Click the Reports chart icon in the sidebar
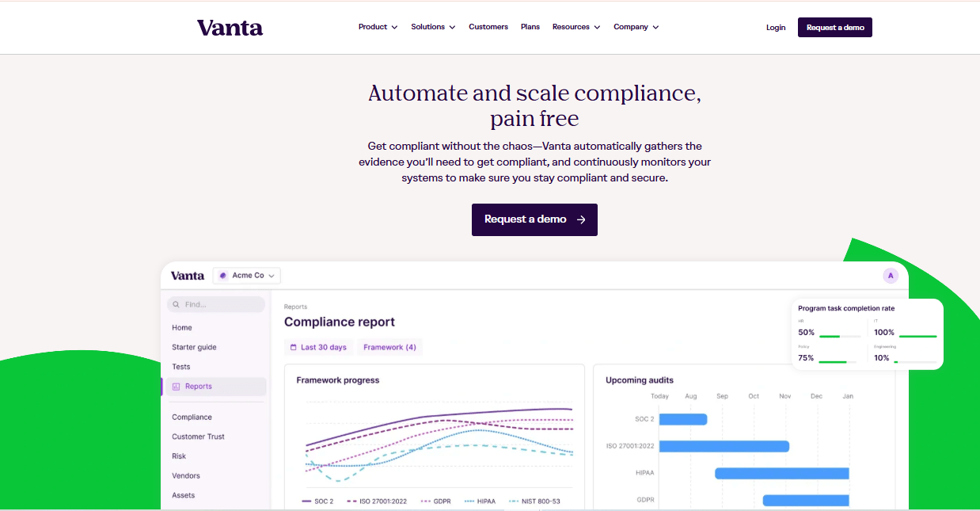 coord(177,387)
